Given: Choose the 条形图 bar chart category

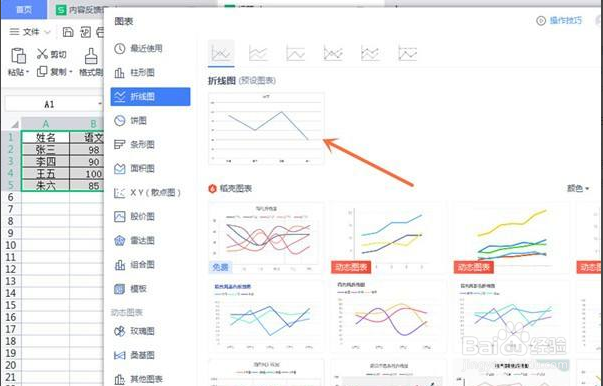Looking at the screenshot, I should [x=135, y=145].
